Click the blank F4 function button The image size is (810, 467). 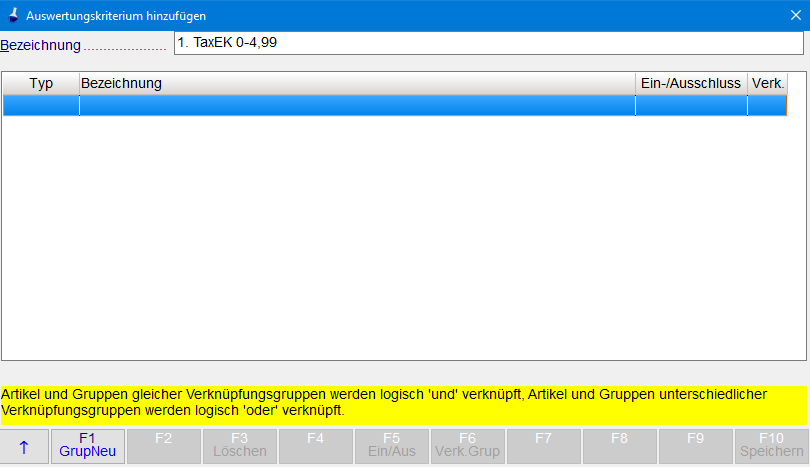tap(316, 446)
